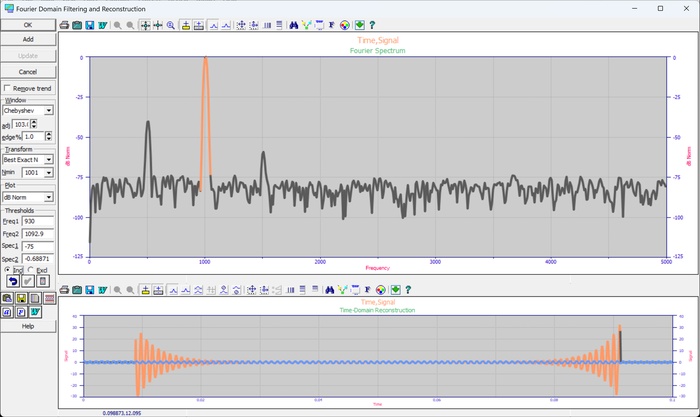Click the red and blue striped lines button

(50, 298)
